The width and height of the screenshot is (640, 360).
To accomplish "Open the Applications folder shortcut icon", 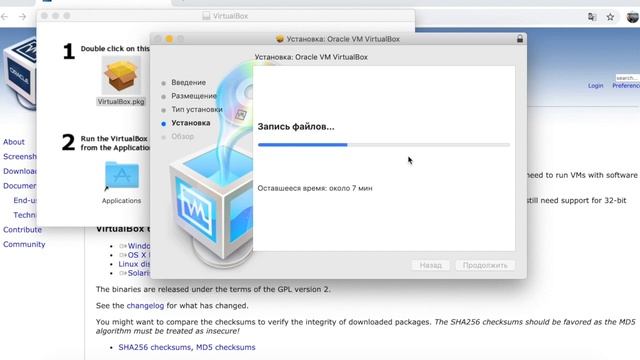I will 122,176.
